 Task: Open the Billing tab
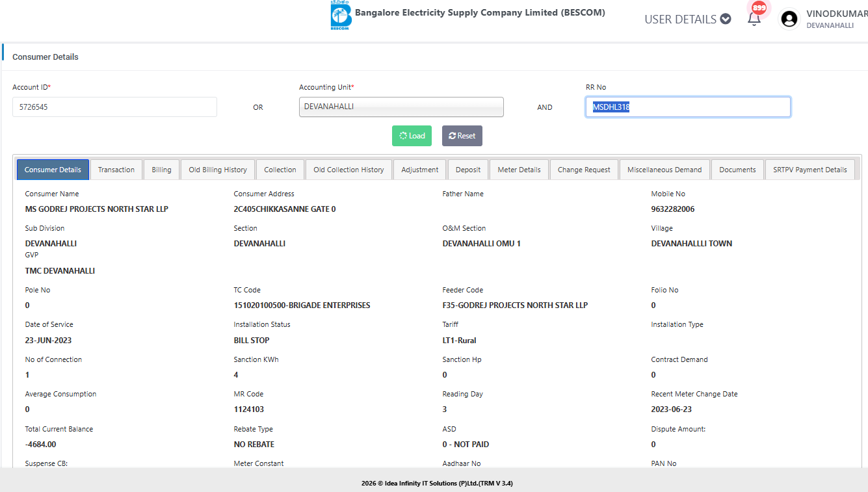pos(161,170)
